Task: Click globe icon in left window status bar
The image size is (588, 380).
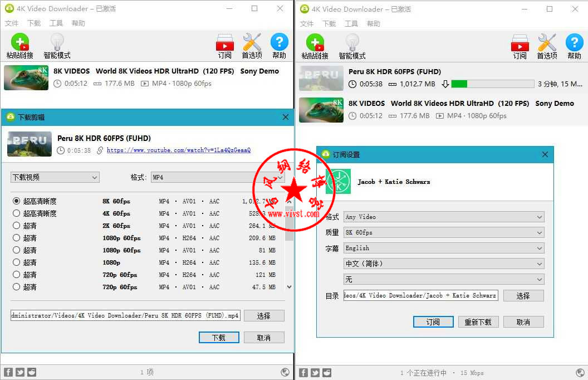Action: click(285, 372)
